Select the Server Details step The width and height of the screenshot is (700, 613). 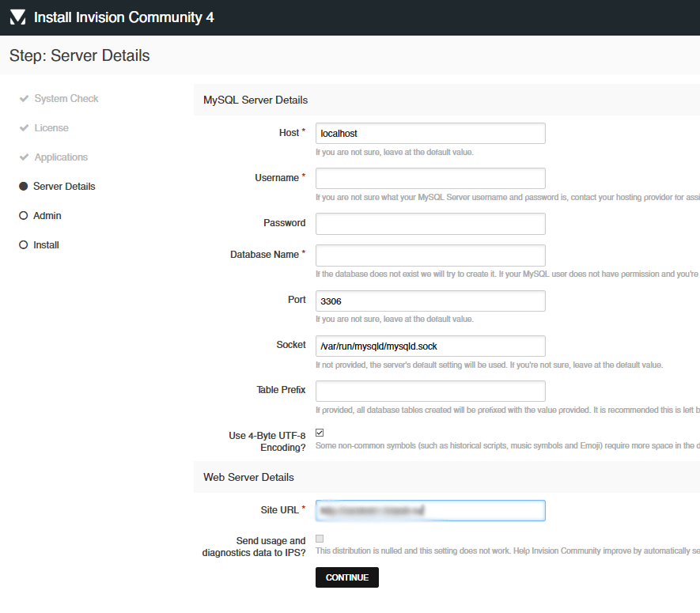(64, 186)
